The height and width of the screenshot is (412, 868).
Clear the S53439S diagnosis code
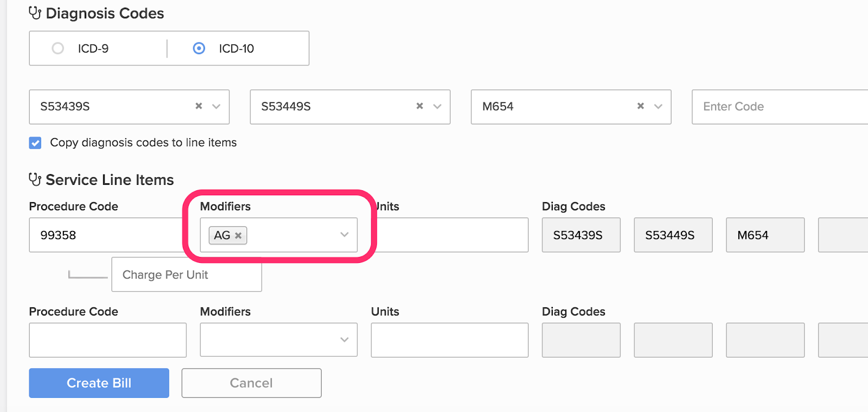[x=199, y=106]
